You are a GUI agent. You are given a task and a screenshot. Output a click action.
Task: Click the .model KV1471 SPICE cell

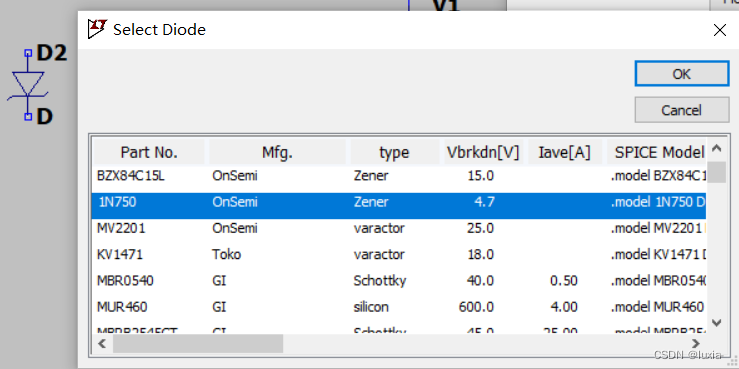tap(658, 255)
